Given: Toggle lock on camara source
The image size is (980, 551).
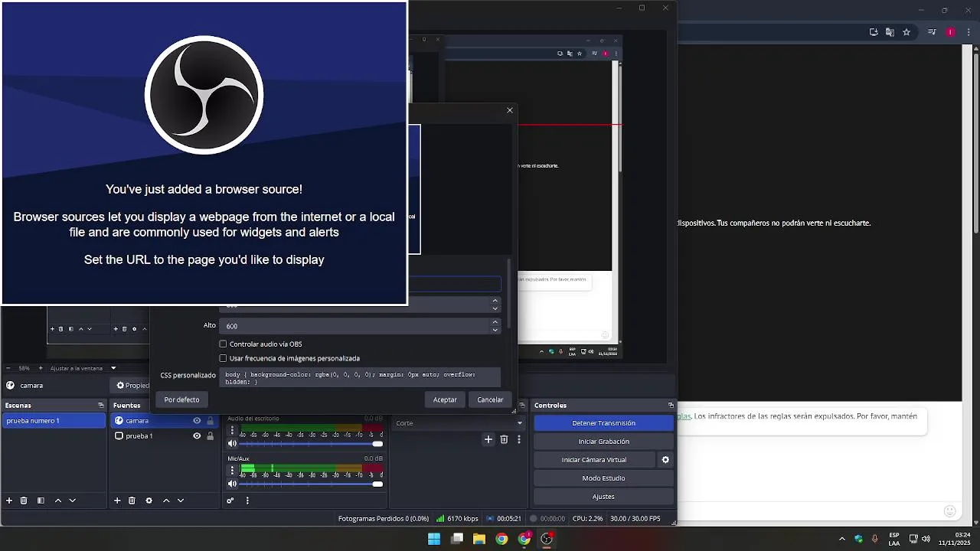Looking at the screenshot, I should pos(210,421).
